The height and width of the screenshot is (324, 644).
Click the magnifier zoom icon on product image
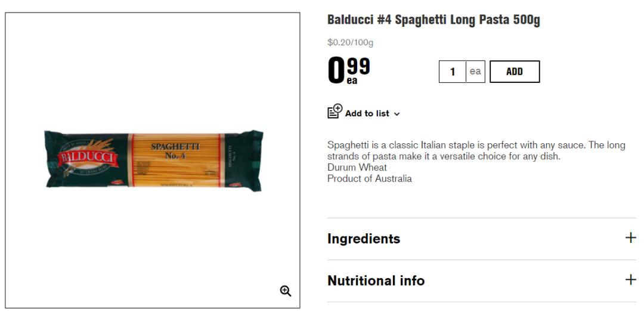coord(286,291)
